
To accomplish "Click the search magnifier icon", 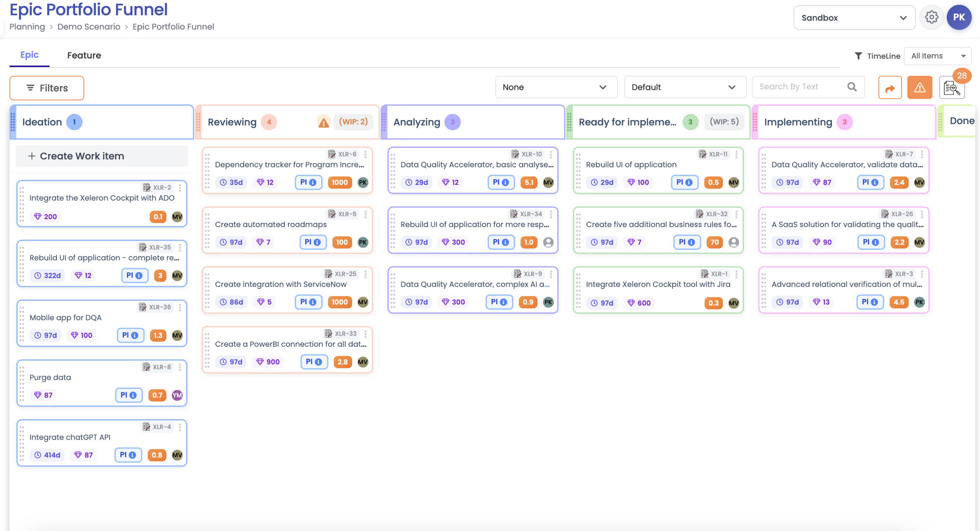I will 852,87.
